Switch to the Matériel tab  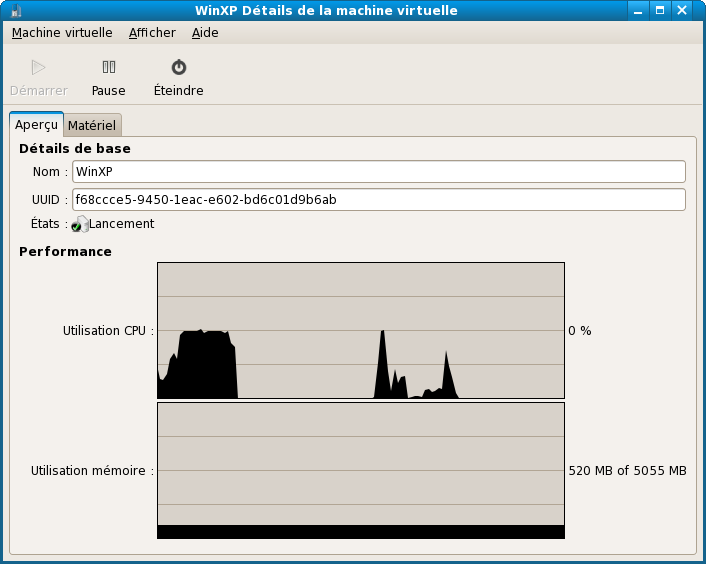[92, 126]
